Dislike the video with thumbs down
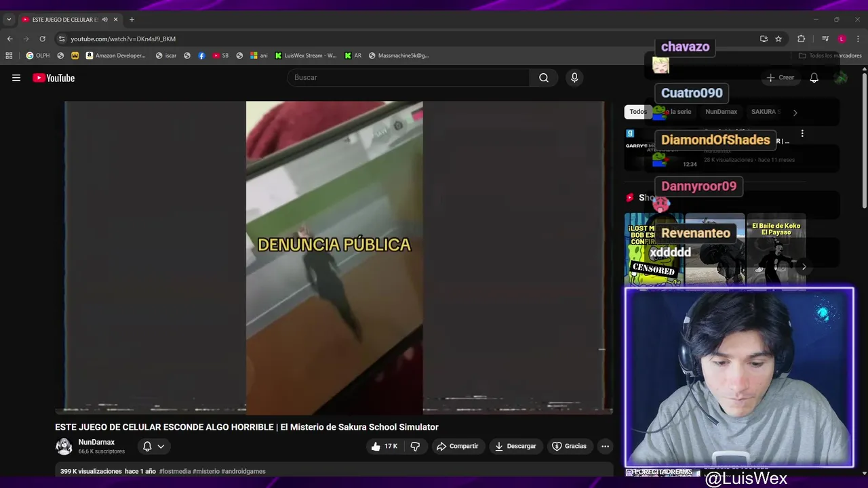The image size is (868, 488). pyautogui.click(x=415, y=446)
